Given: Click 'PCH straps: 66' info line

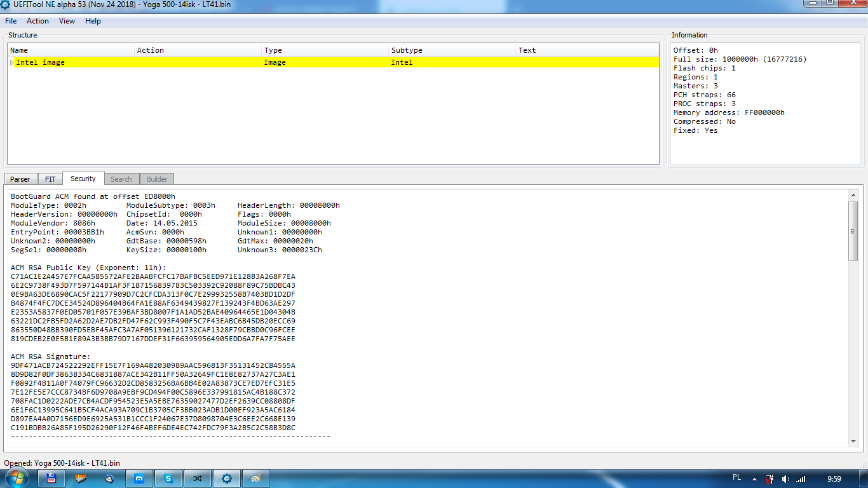Looking at the screenshot, I should click(705, 95).
